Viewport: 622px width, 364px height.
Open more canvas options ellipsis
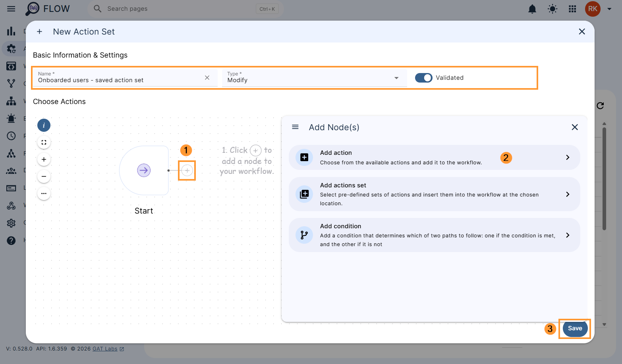click(x=44, y=193)
